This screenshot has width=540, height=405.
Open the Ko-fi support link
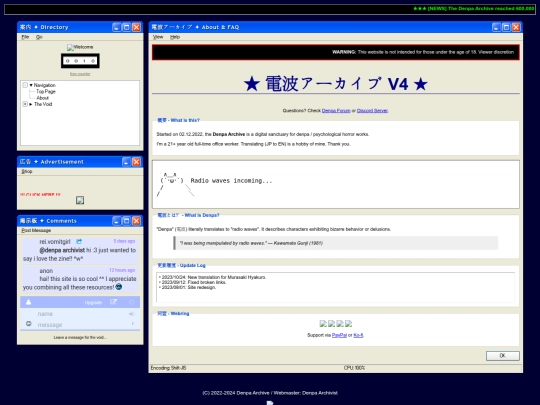click(358, 335)
